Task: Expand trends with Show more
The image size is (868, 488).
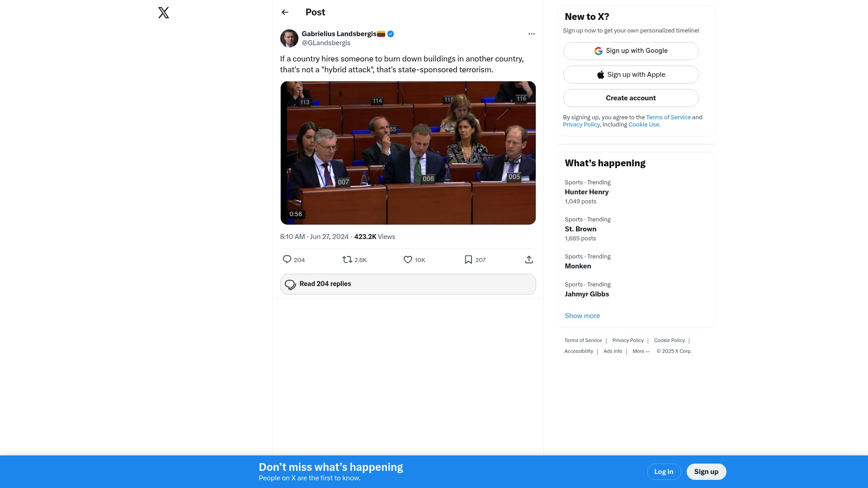Action: [x=582, y=316]
